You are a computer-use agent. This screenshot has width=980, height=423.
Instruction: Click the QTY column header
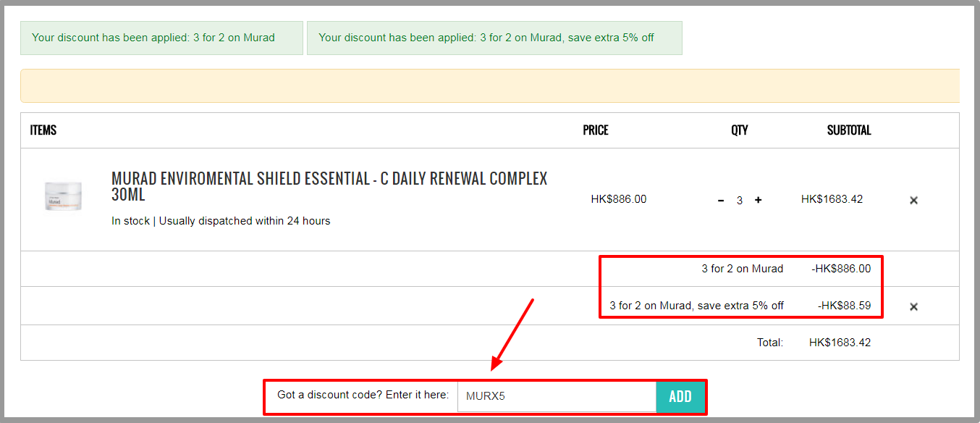740,130
